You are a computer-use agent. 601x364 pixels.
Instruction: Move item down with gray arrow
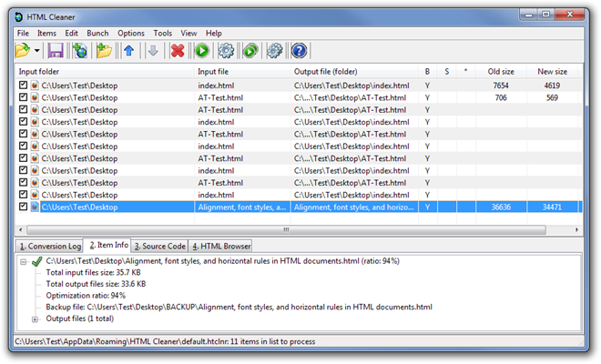(153, 51)
